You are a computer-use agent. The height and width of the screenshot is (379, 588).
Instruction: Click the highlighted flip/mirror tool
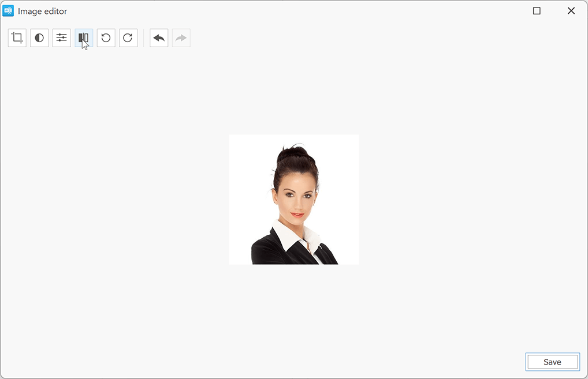84,38
